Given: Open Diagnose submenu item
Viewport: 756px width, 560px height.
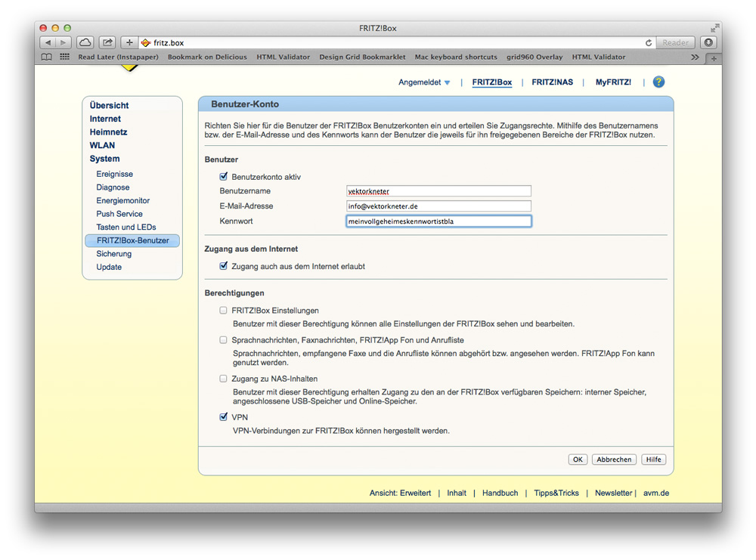Looking at the screenshot, I should pyautogui.click(x=113, y=187).
